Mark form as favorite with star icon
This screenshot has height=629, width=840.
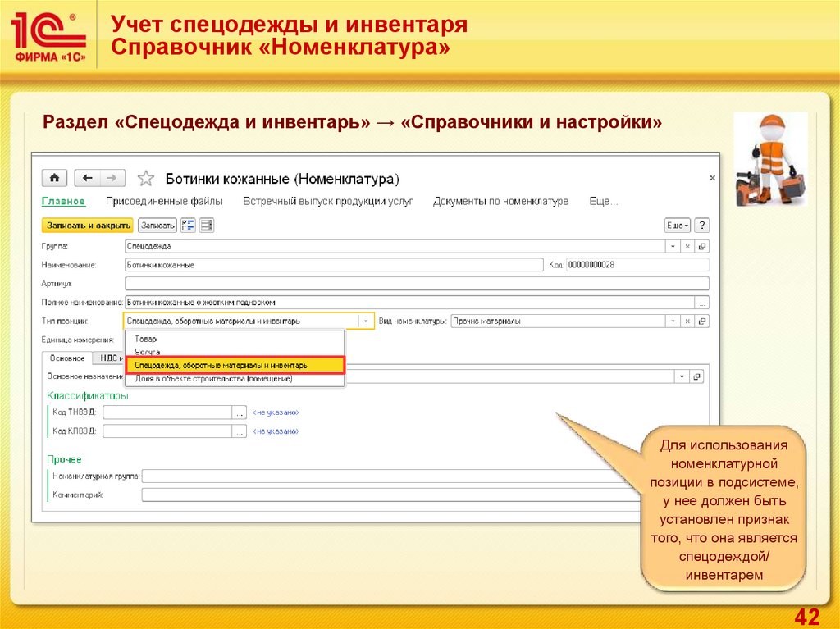pos(145,178)
